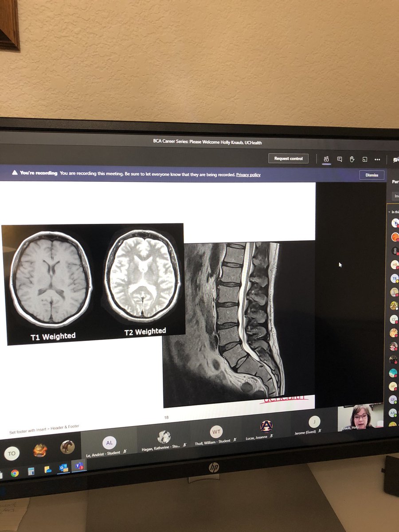Collapse the In this meeting section arrow

tap(389, 212)
